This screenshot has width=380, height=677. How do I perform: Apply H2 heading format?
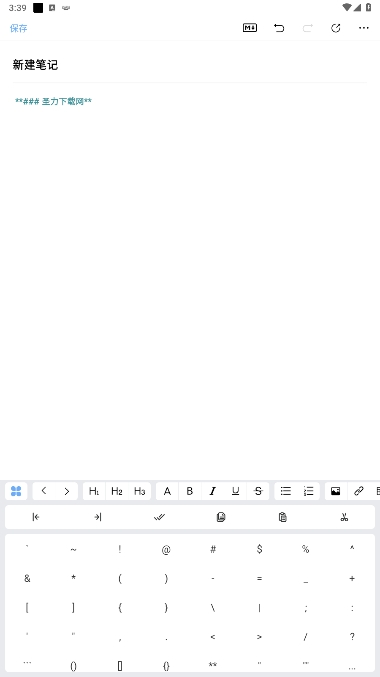pyautogui.click(x=117, y=491)
